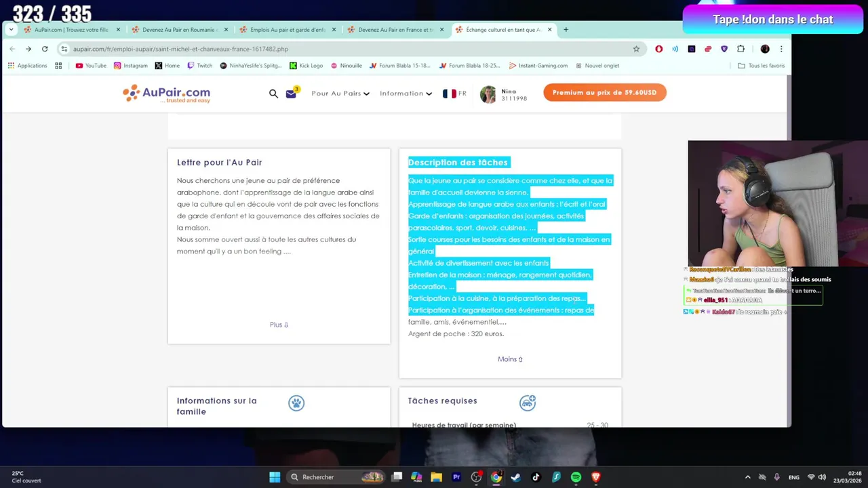The image size is (868, 488).
Task: Show hidden system tray icons
Action: coord(748,477)
